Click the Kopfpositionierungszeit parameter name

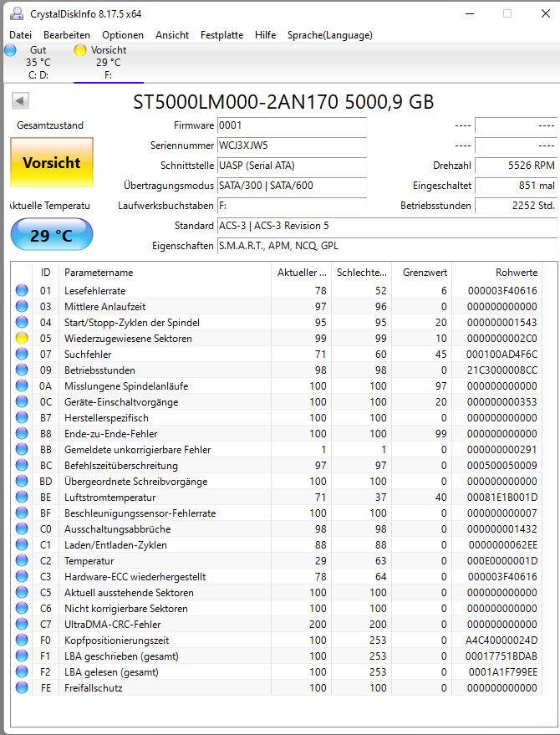point(117,641)
